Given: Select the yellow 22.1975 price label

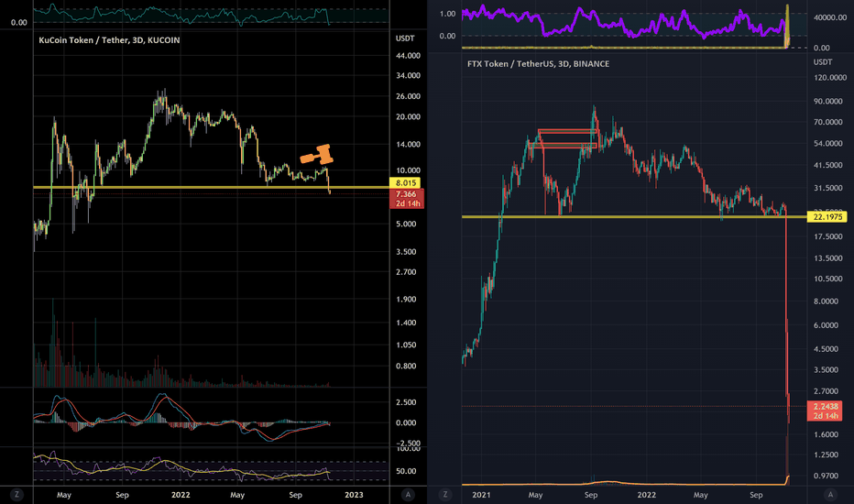Looking at the screenshot, I should 827,217.
